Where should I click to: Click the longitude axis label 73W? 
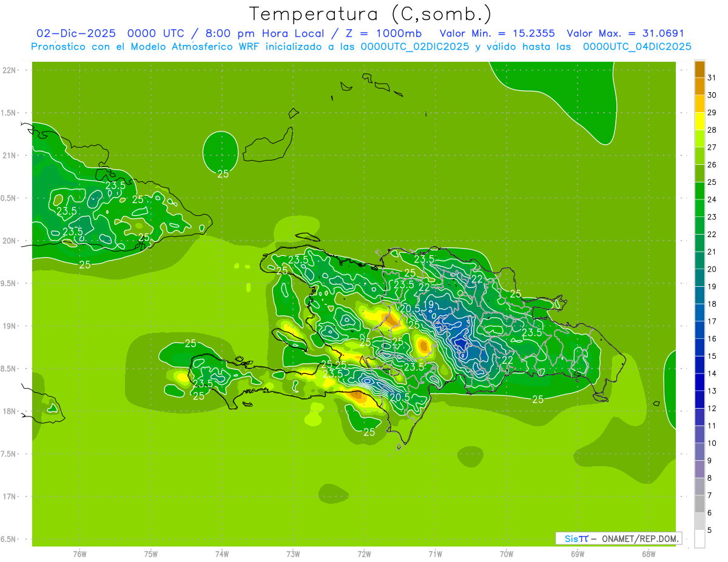point(293,554)
